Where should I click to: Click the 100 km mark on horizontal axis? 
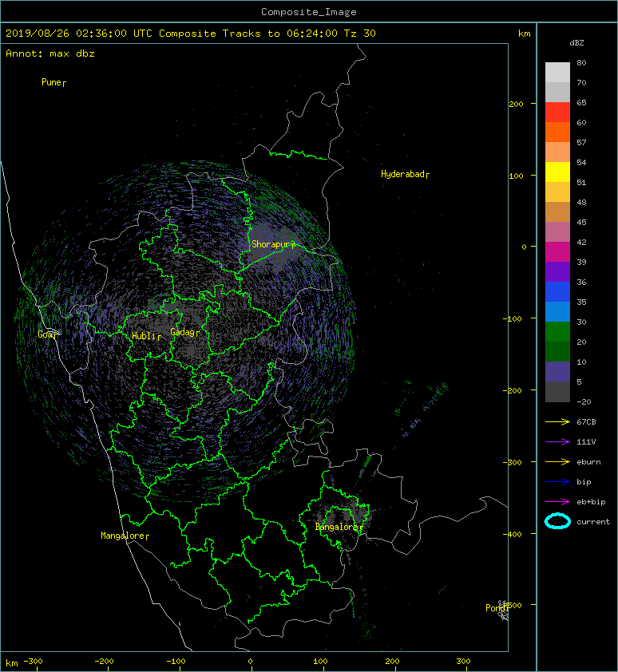pos(321,662)
